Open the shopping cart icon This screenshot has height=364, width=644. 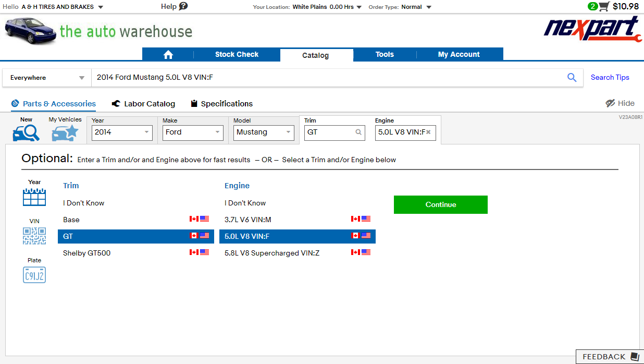click(603, 7)
